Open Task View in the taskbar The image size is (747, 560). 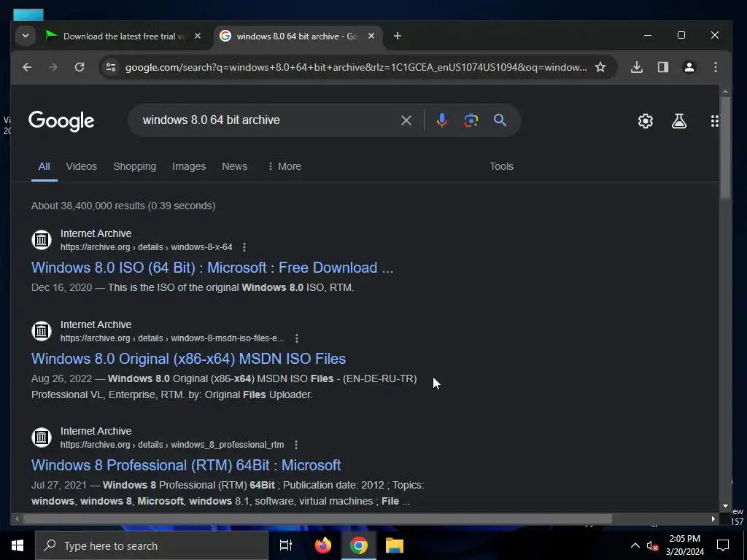pos(286,545)
